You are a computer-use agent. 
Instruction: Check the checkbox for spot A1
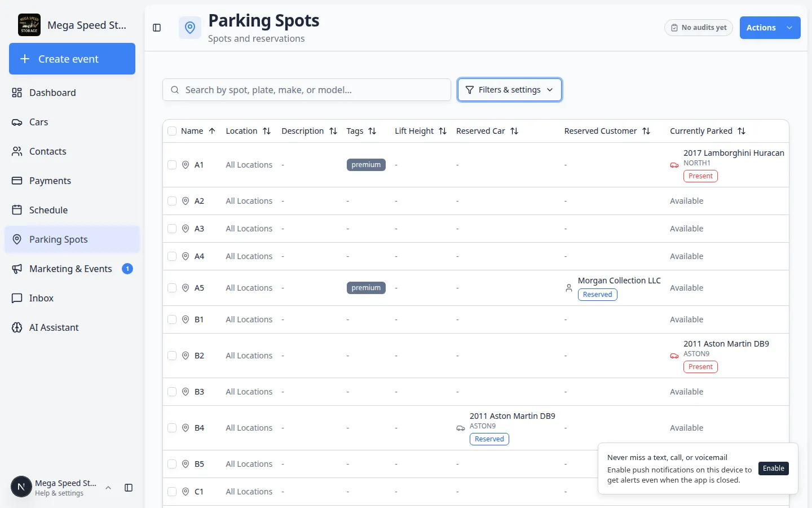pos(172,165)
